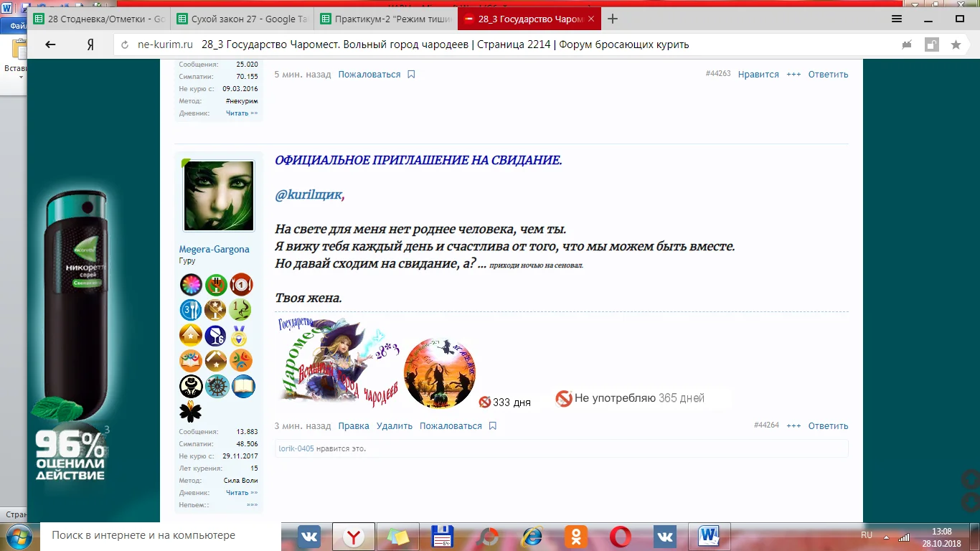Switch to 'Сухой закон 27' tab
980x551 pixels.
[x=242, y=19]
